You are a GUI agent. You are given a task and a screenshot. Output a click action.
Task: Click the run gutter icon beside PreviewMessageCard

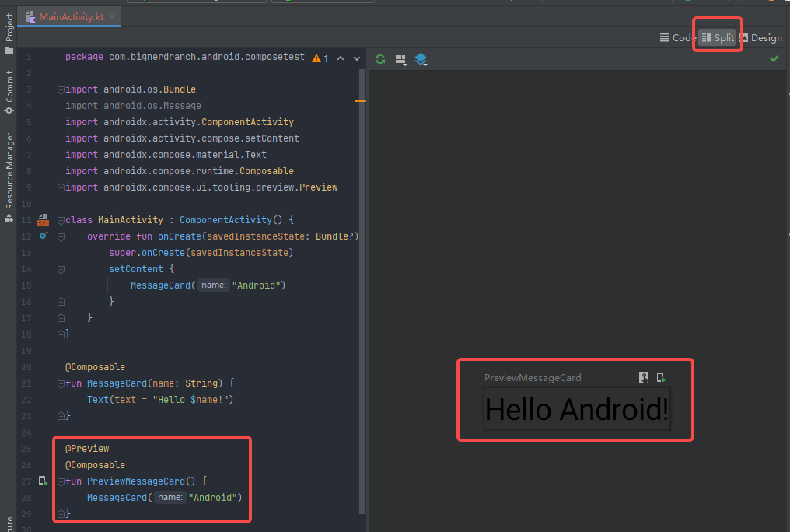[43, 481]
